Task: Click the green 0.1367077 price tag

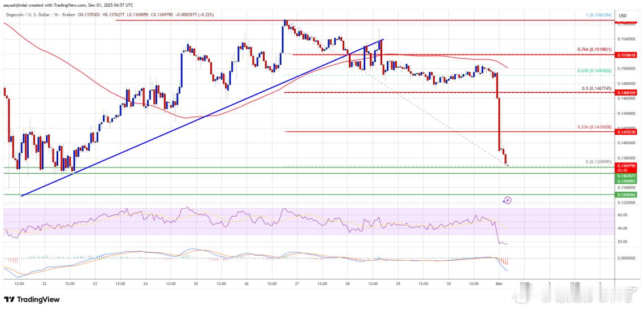Action: (x=626, y=175)
